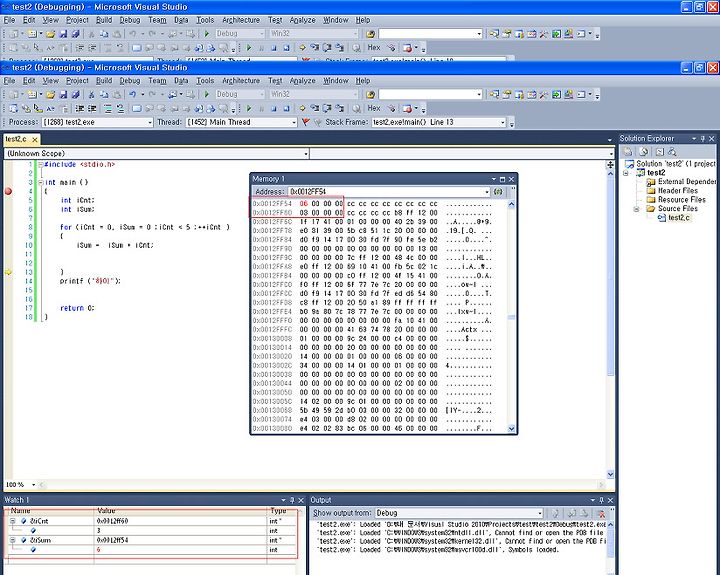Open the Stack Frame dropdown

(x=503, y=123)
